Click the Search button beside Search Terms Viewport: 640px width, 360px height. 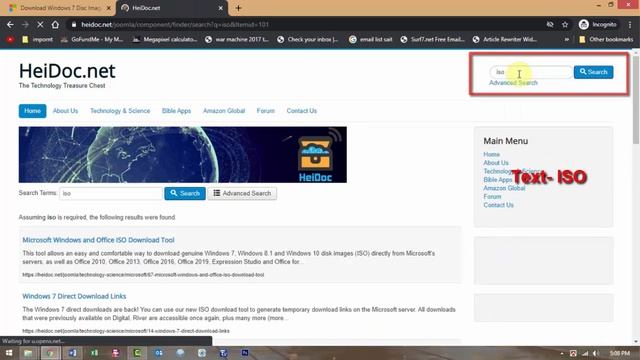(185, 193)
